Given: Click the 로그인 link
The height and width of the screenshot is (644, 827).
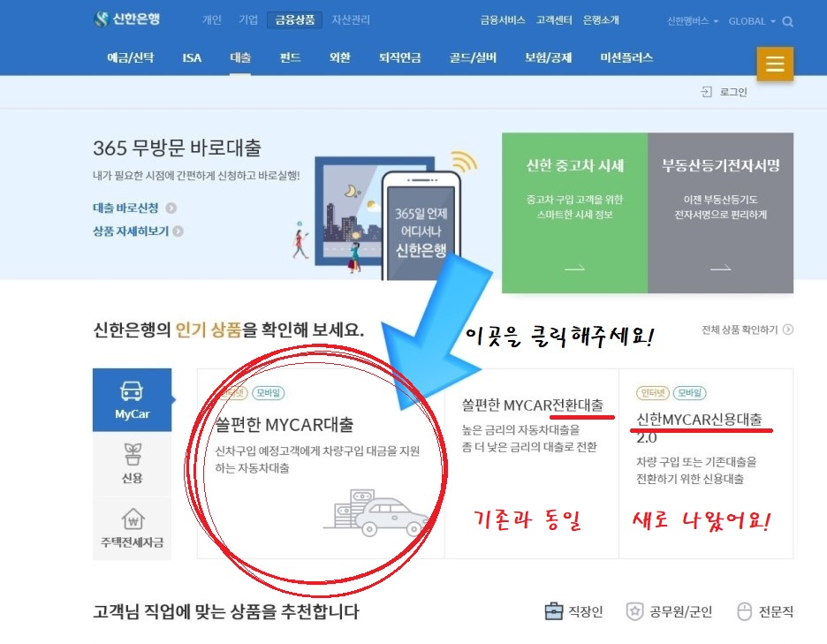Looking at the screenshot, I should 733,92.
